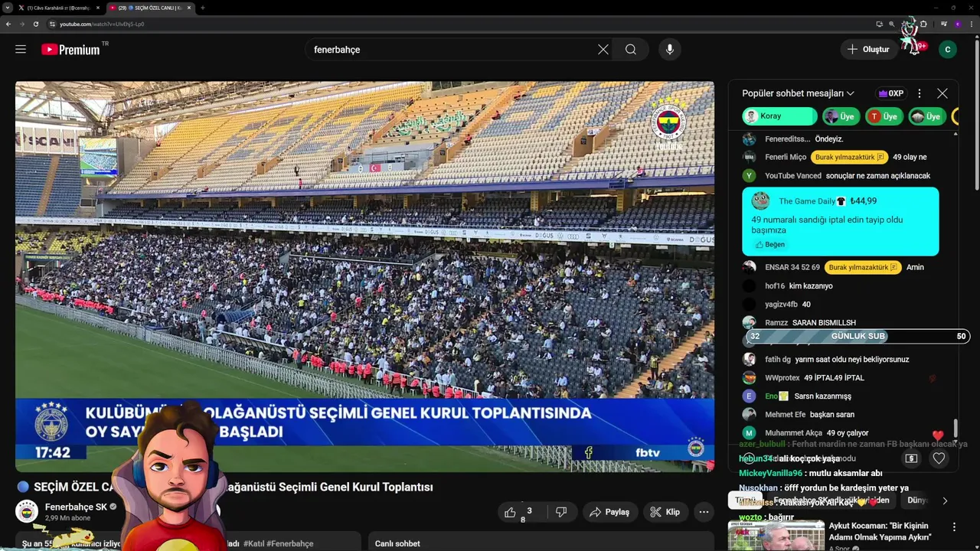The width and height of the screenshot is (980, 551).
Task: Expand the Popüler sohbet mesajları dropdown
Action: click(x=798, y=93)
